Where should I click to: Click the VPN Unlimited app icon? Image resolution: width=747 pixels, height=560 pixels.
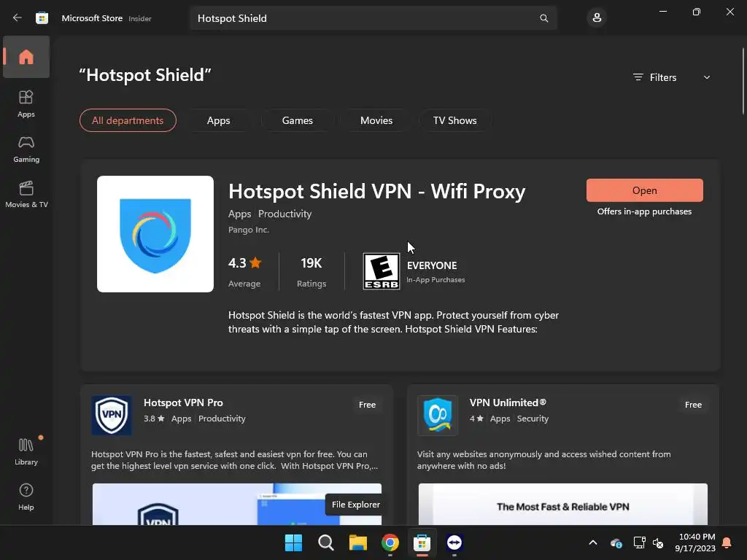point(438,415)
